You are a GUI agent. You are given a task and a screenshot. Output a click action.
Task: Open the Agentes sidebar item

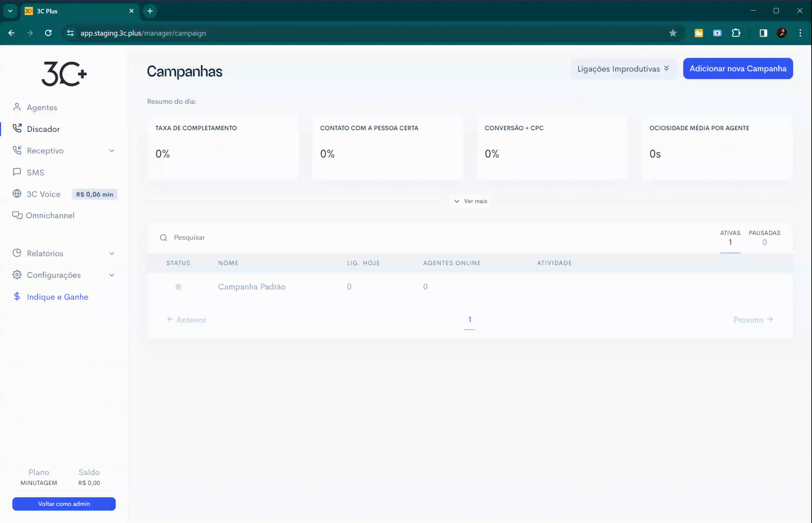(x=42, y=107)
